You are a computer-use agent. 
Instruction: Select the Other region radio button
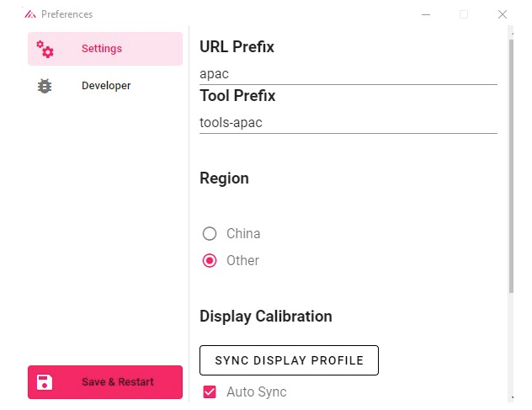click(x=210, y=261)
